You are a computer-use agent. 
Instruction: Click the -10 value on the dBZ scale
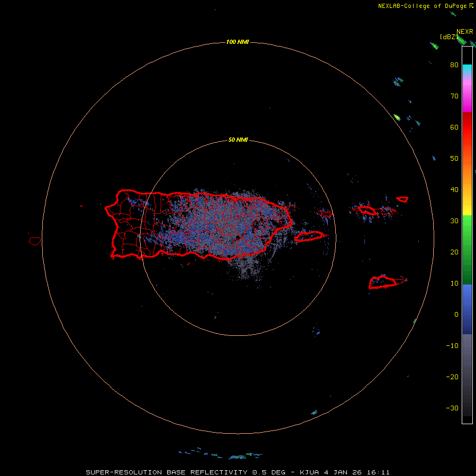point(452,346)
